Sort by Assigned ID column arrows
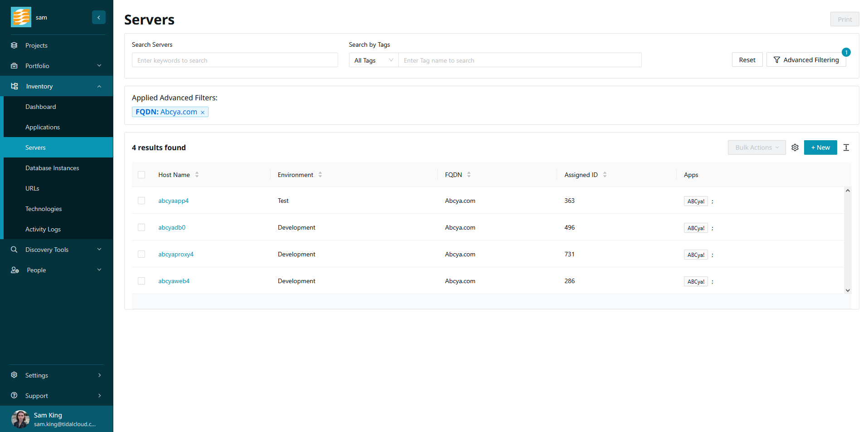The width and height of the screenshot is (868, 432). [x=605, y=175]
